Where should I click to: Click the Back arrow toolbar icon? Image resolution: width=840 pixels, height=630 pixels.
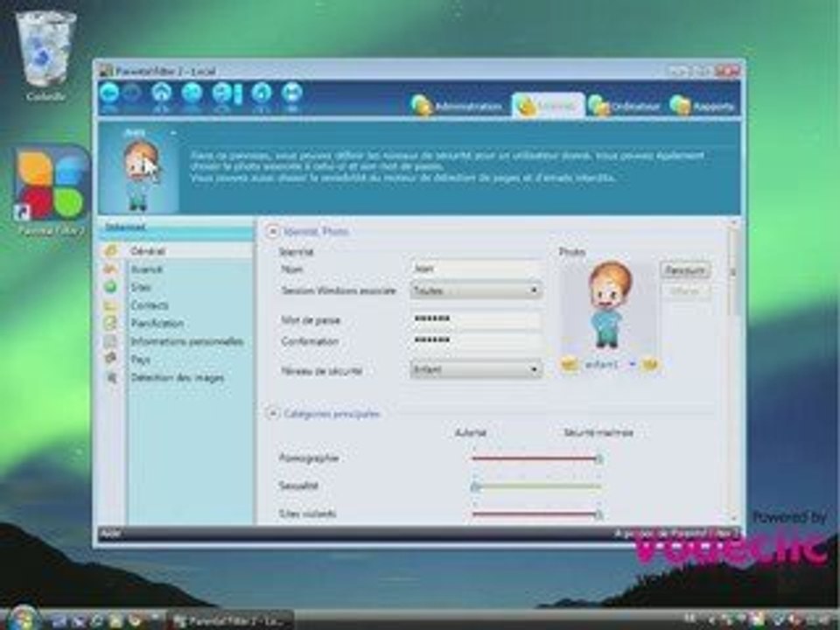tap(110, 94)
